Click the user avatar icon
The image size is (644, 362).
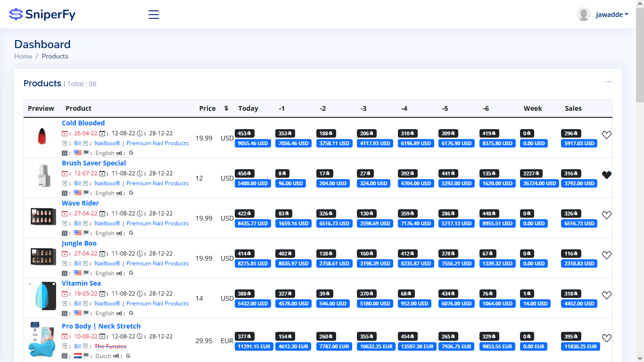tap(584, 15)
